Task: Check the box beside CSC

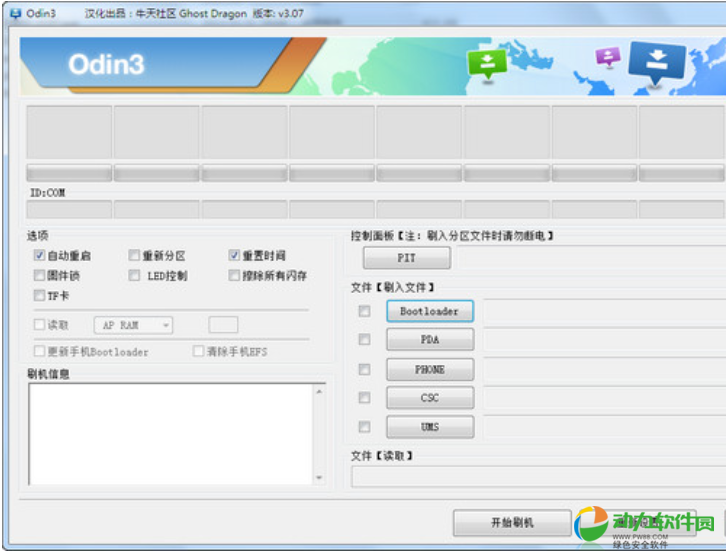Action: point(365,398)
